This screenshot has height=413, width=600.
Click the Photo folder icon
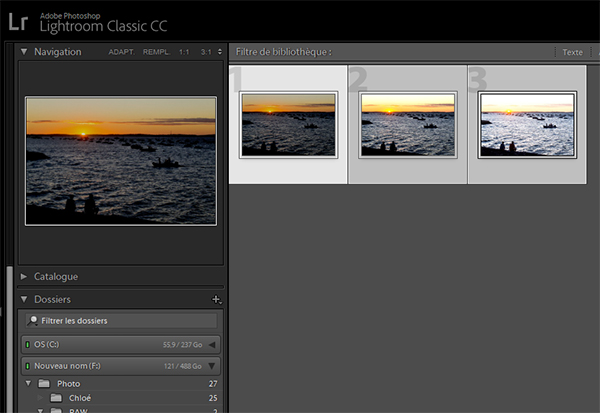click(44, 383)
